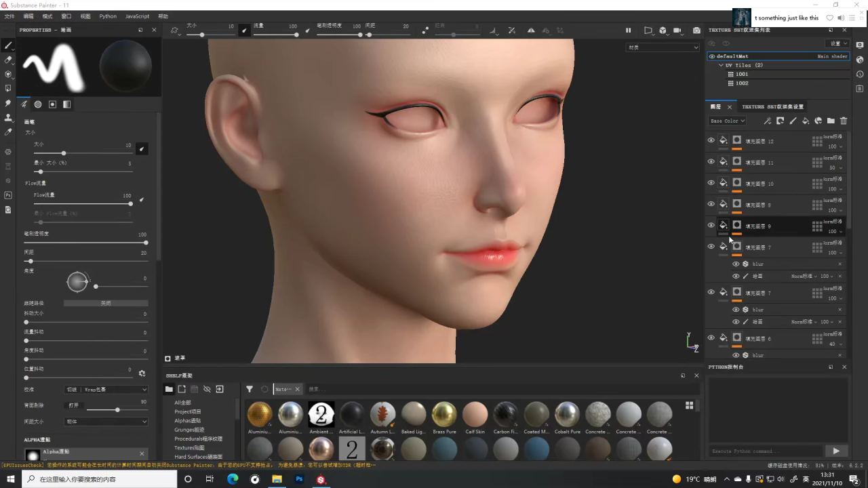Select the Calf Skin material thumbnail
Viewport: 868px width, 488px height.
[475, 414]
